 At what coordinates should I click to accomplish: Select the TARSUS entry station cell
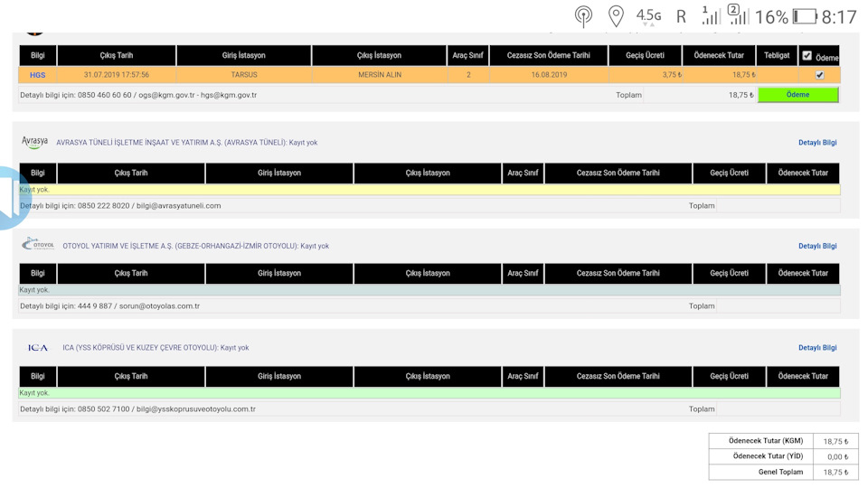(x=243, y=75)
